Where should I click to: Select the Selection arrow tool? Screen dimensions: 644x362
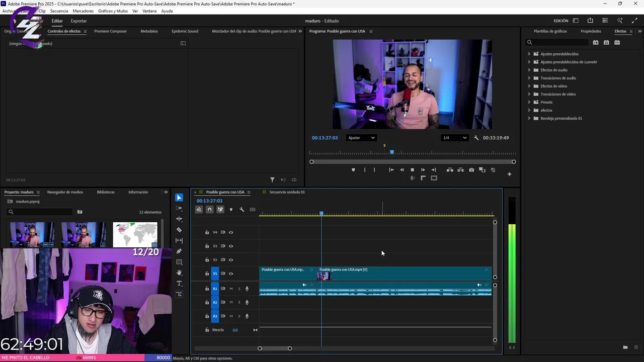179,198
